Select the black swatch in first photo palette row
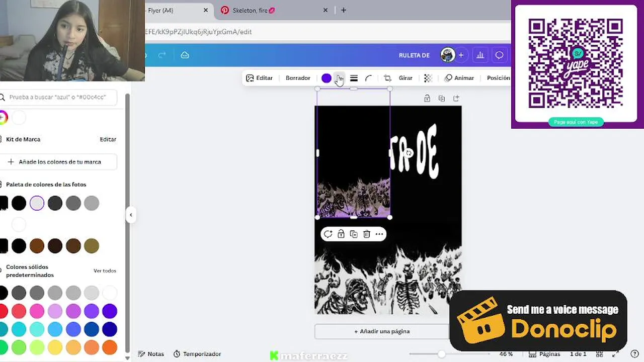 coord(19,203)
